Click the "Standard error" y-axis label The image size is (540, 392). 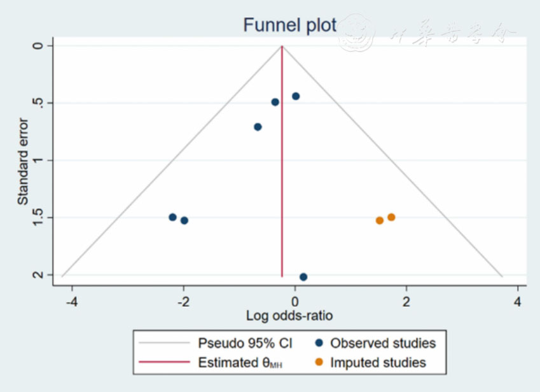click(x=24, y=161)
